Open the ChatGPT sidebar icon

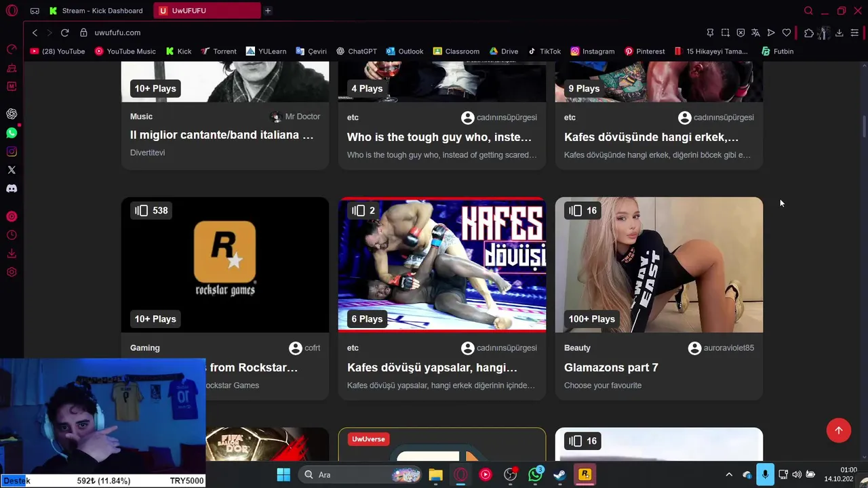click(12, 114)
